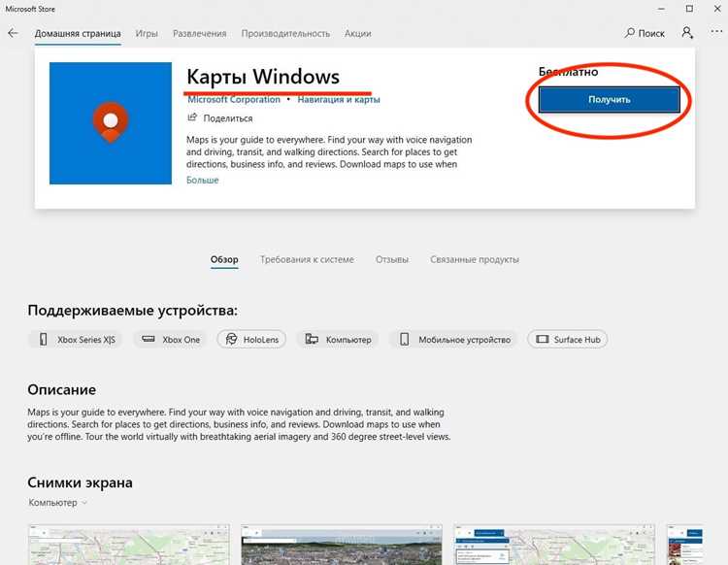
Task: Open the Отзывы tab
Action: point(392,259)
